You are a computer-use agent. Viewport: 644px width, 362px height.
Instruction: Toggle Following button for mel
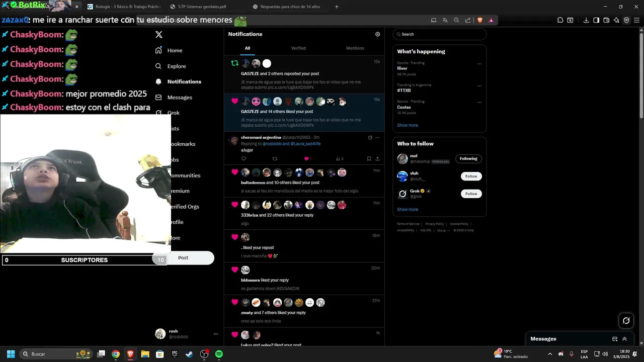468,159
